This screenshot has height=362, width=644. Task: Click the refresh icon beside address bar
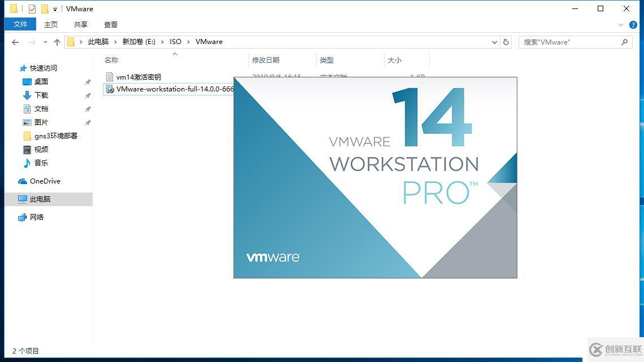click(506, 42)
